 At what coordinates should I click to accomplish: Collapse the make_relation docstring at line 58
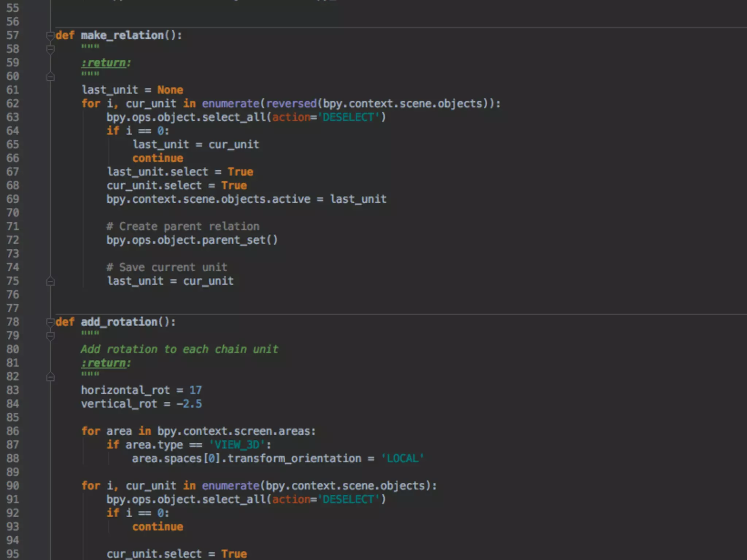point(50,49)
